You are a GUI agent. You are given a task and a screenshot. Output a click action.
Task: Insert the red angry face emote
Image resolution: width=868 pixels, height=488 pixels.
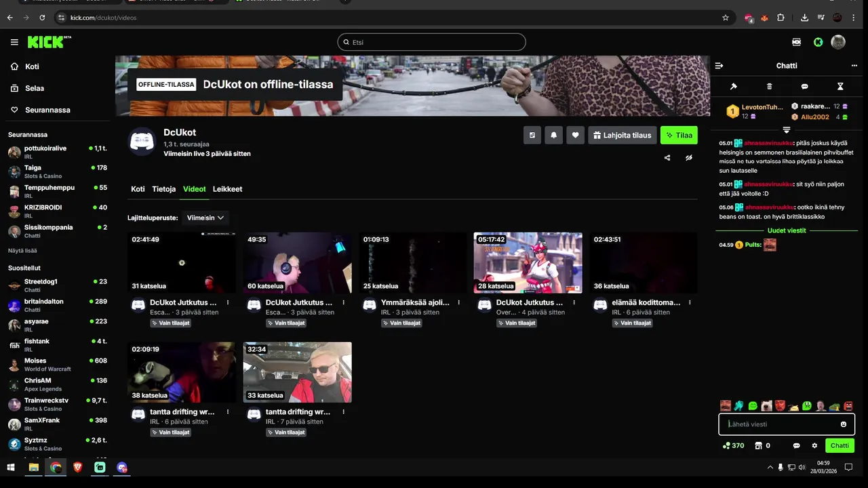pyautogui.click(x=848, y=406)
